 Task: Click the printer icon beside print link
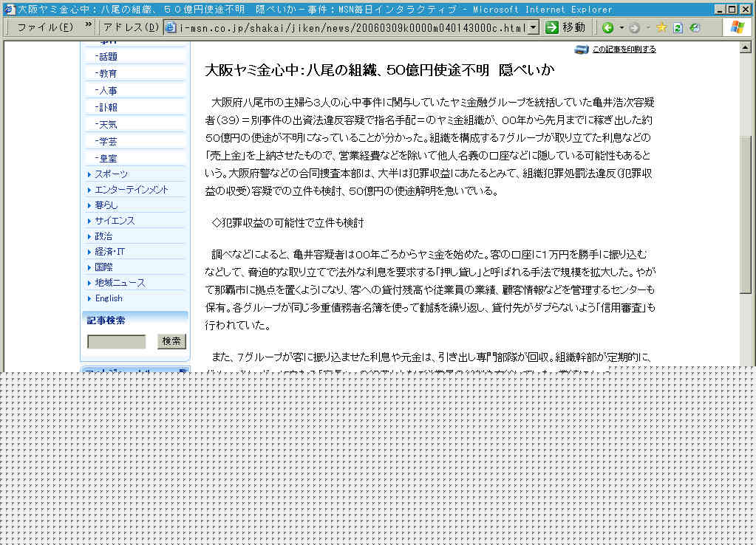point(582,49)
